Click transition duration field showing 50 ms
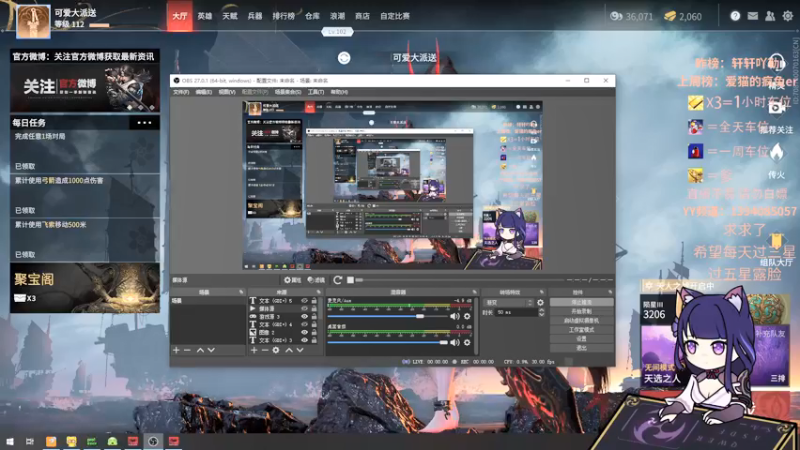Image resolution: width=800 pixels, height=450 pixels. coord(517,312)
